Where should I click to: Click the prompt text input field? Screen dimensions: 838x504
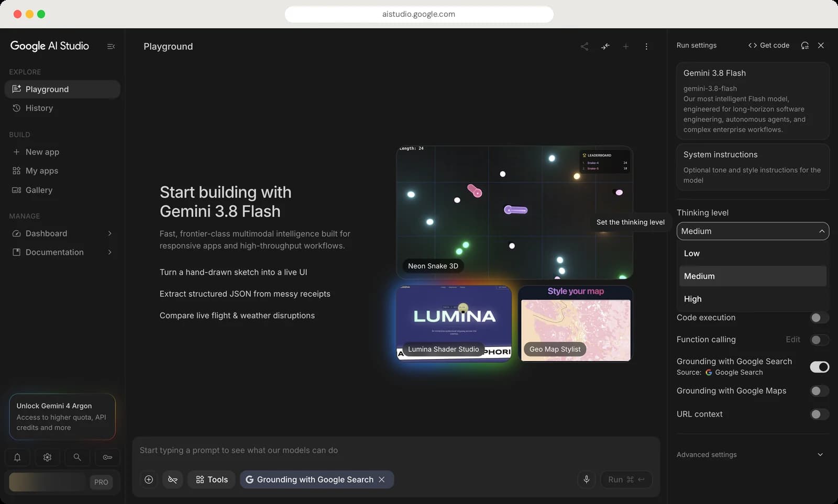tap(396, 450)
